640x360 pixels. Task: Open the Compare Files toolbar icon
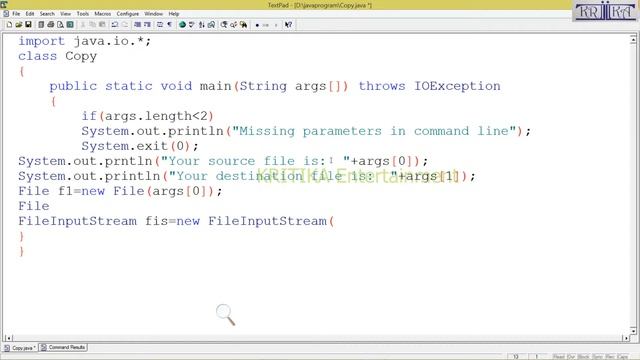click(x=211, y=25)
